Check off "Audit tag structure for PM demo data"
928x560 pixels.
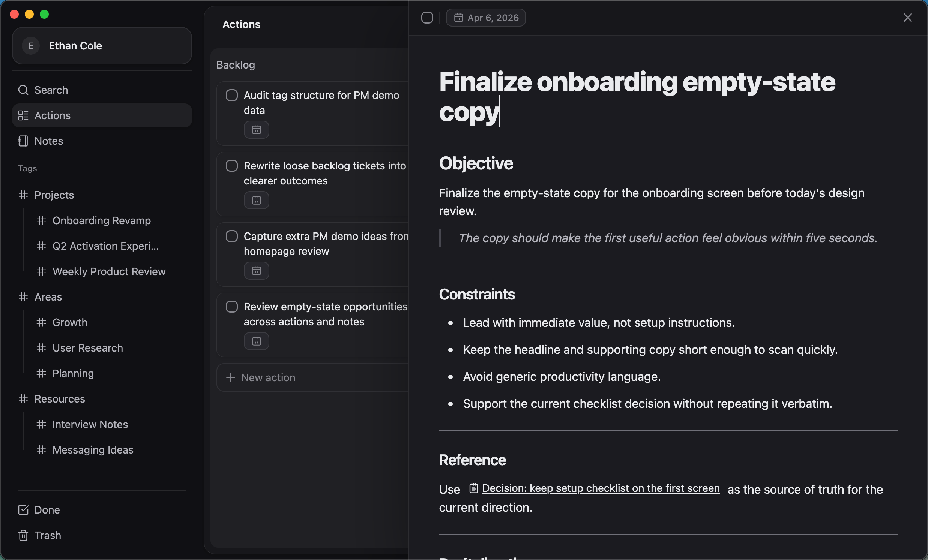tap(231, 95)
